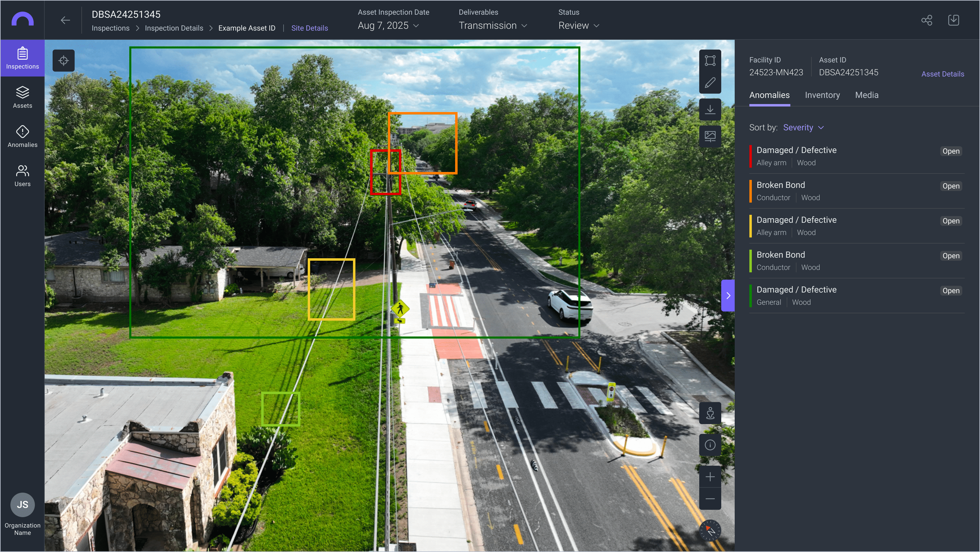This screenshot has width=980, height=552.
Task: Click the share icon in header
Action: [x=927, y=20]
